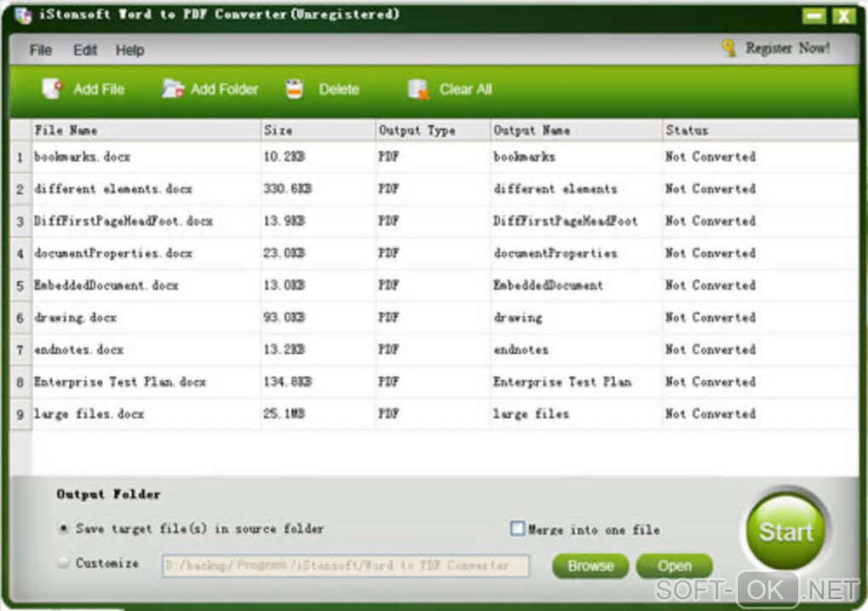Image resolution: width=868 pixels, height=611 pixels.
Task: Select documentProperties.docx file
Action: (113, 254)
